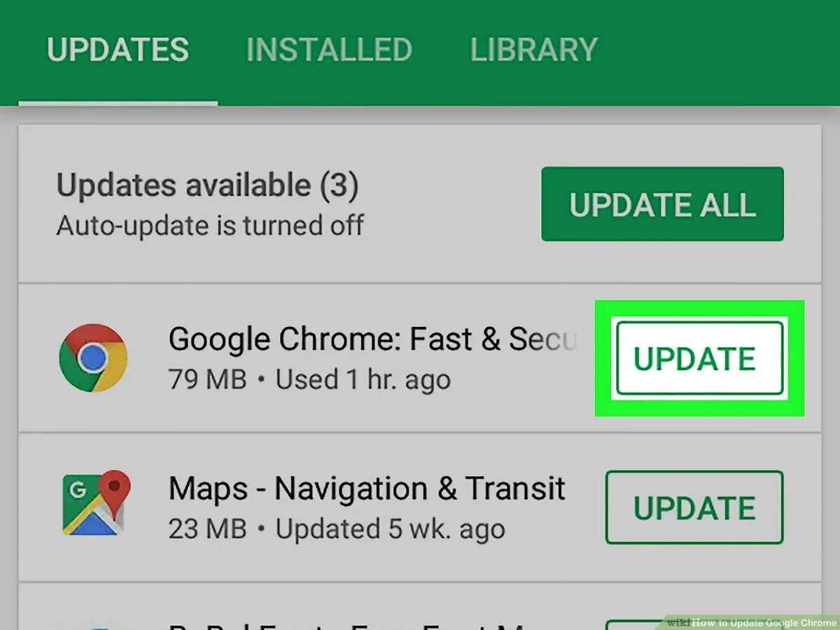This screenshot has width=840, height=630.
Task: Update Google Chrome using its UPDATE button
Action: [x=699, y=358]
